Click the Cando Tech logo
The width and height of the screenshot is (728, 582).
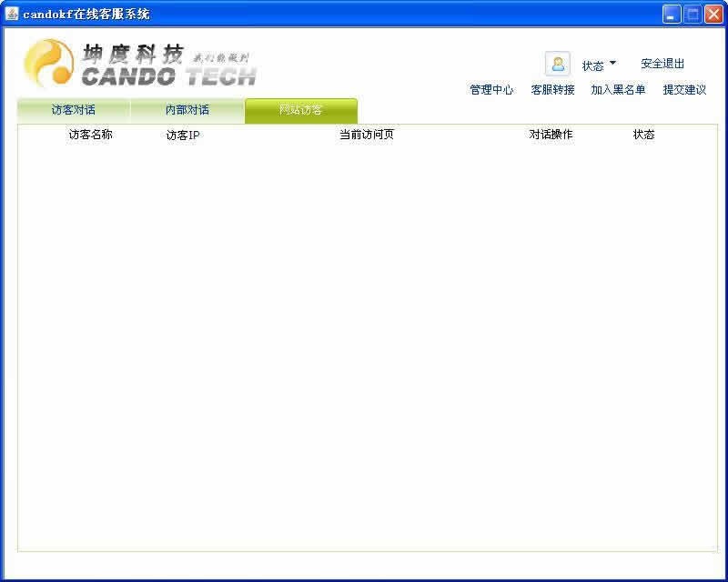pyautogui.click(x=140, y=64)
